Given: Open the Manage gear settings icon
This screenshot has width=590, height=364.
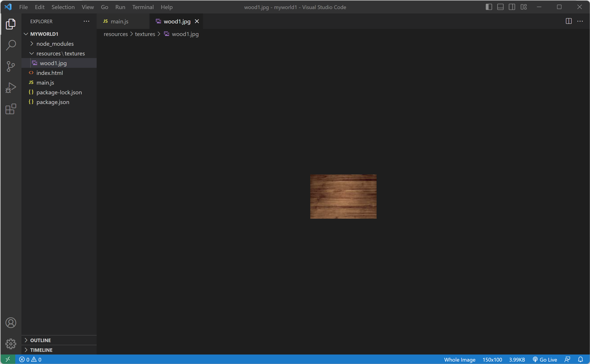Looking at the screenshot, I should tap(11, 344).
